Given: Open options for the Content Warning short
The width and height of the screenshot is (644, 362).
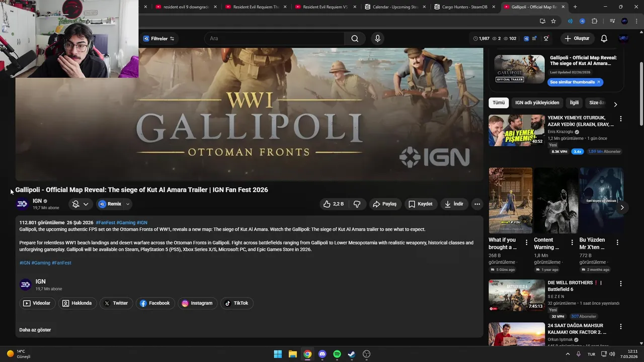Looking at the screenshot, I should tap(572, 242).
